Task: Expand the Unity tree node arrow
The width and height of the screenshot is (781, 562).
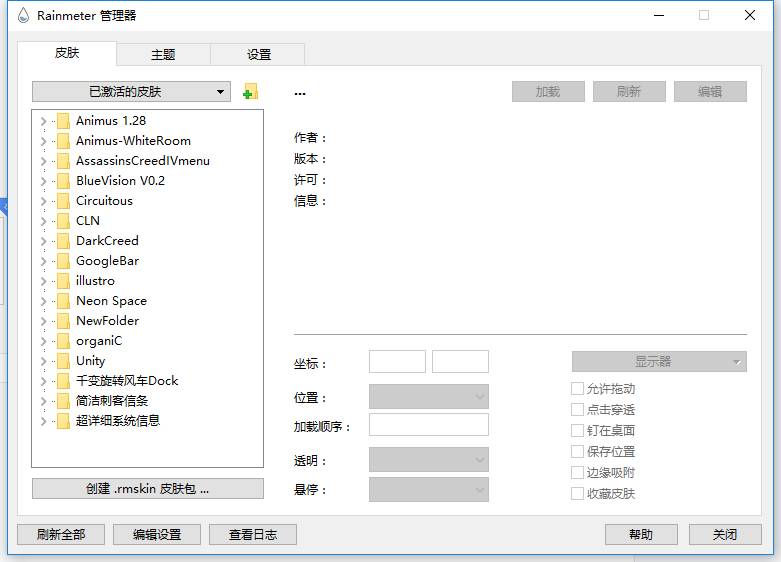Action: tap(43, 361)
